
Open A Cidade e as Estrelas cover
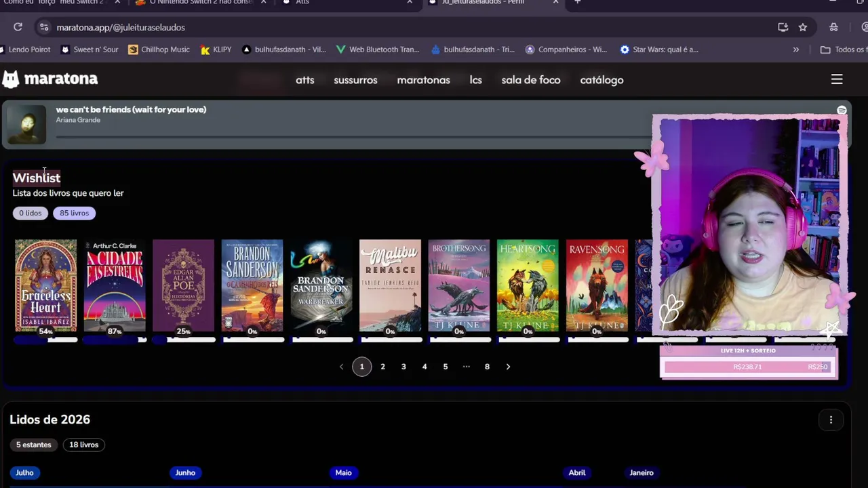(115, 285)
